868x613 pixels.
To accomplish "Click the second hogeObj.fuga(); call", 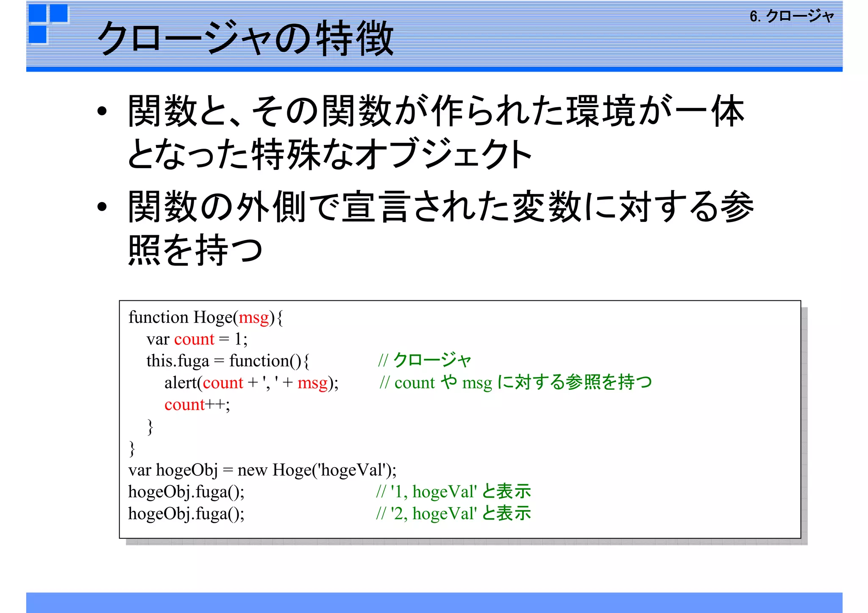I will 186,514.
